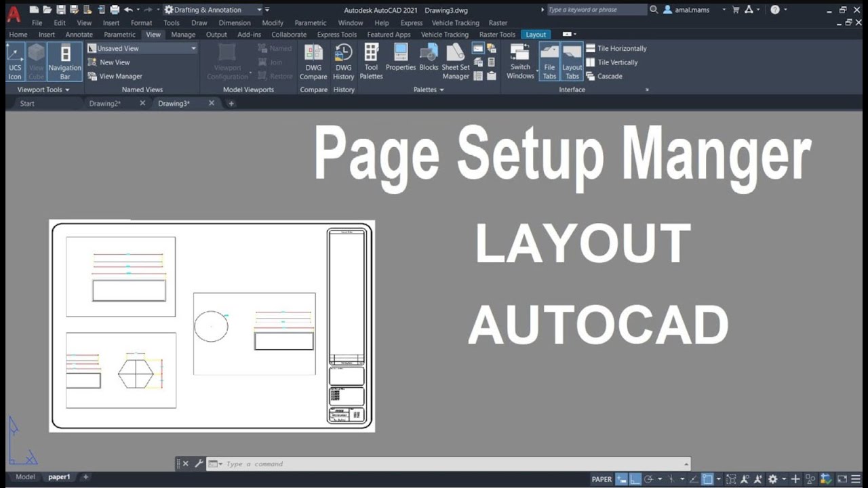
Task: Toggle PAPER space in status bar
Action: coord(601,479)
